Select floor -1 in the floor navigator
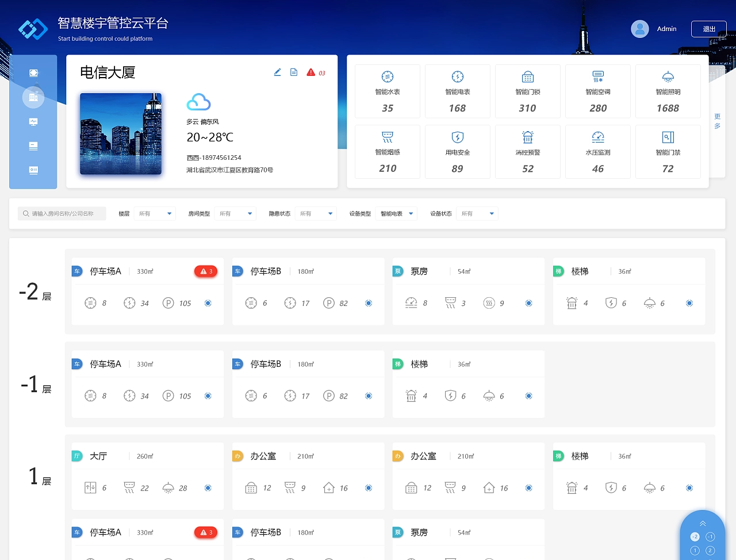The height and width of the screenshot is (560, 736). tap(710, 536)
